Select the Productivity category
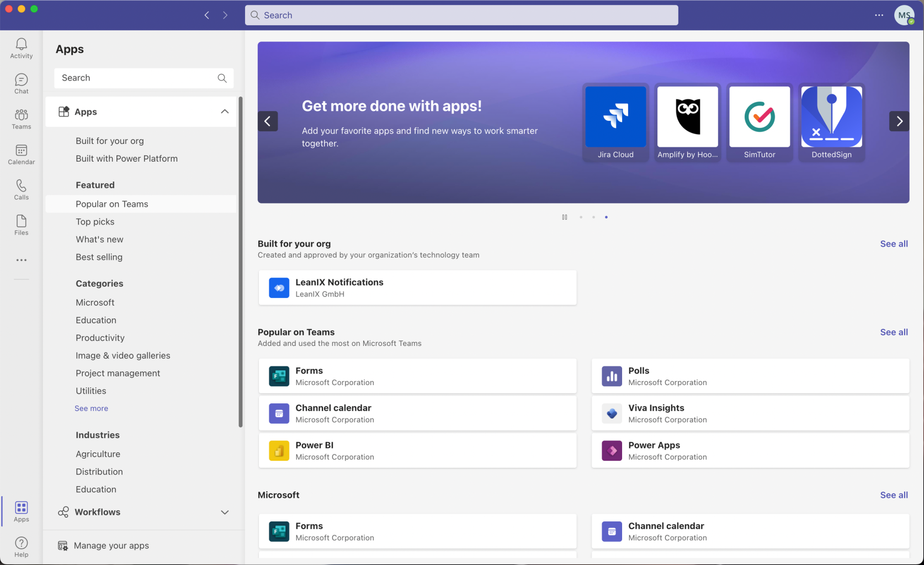This screenshot has width=924, height=565. click(100, 338)
